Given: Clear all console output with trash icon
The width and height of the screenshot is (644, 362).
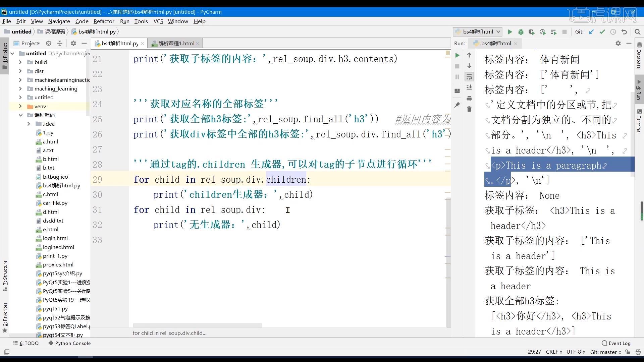Looking at the screenshot, I should coord(469,109).
